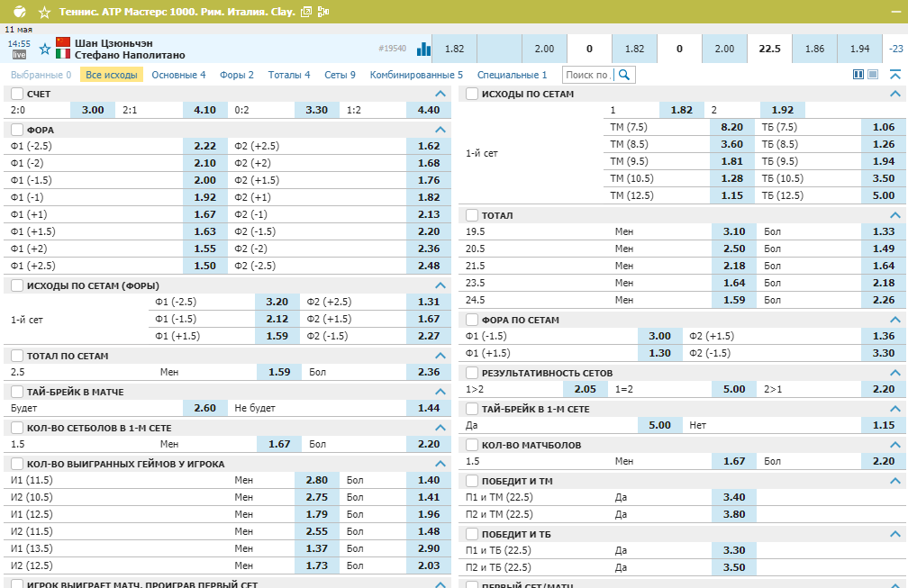908x588 pixels.
Task: Open the Сеты 9 tab
Action: 340,75
